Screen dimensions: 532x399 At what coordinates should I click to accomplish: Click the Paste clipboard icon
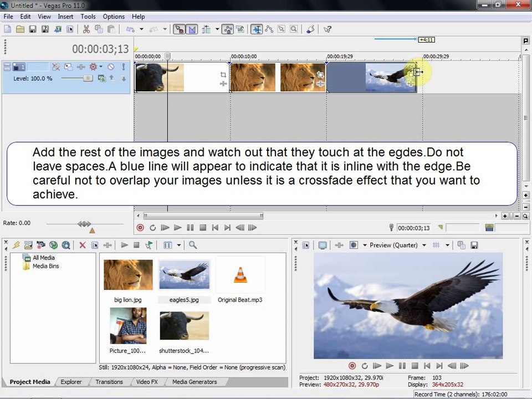(x=111, y=29)
